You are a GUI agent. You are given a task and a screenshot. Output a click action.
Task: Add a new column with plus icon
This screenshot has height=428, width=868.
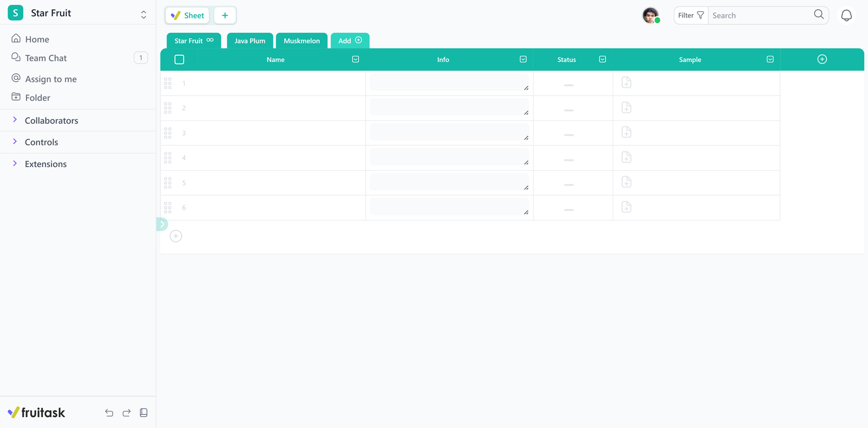pos(822,59)
